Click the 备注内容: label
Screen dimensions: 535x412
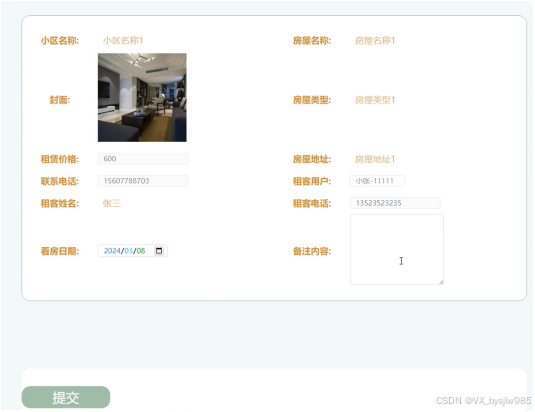click(312, 251)
